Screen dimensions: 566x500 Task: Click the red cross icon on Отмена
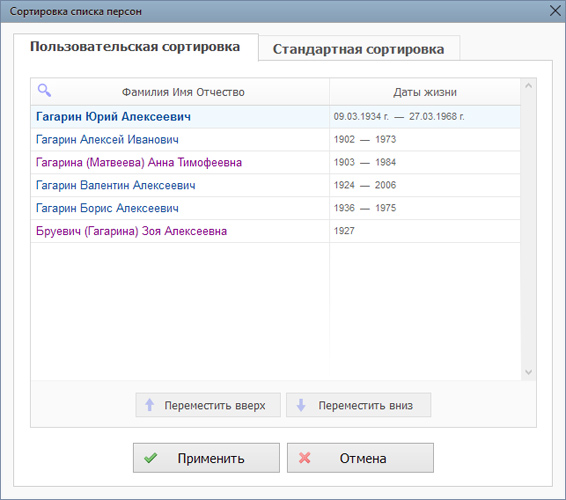[304, 458]
